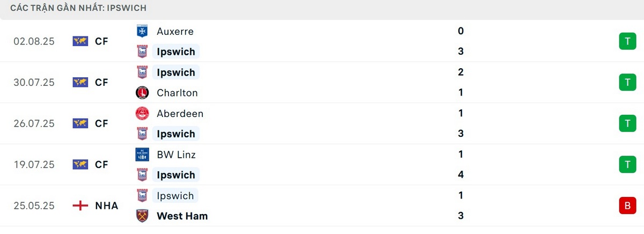Click the green T badge for Charlton match
644x234 pixels.
pyautogui.click(x=626, y=82)
